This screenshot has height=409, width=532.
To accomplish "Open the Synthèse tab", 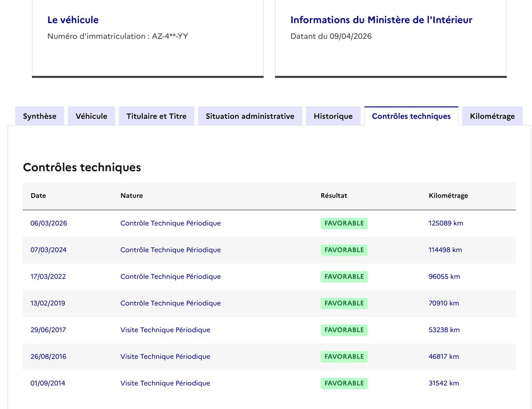I will coord(39,116).
